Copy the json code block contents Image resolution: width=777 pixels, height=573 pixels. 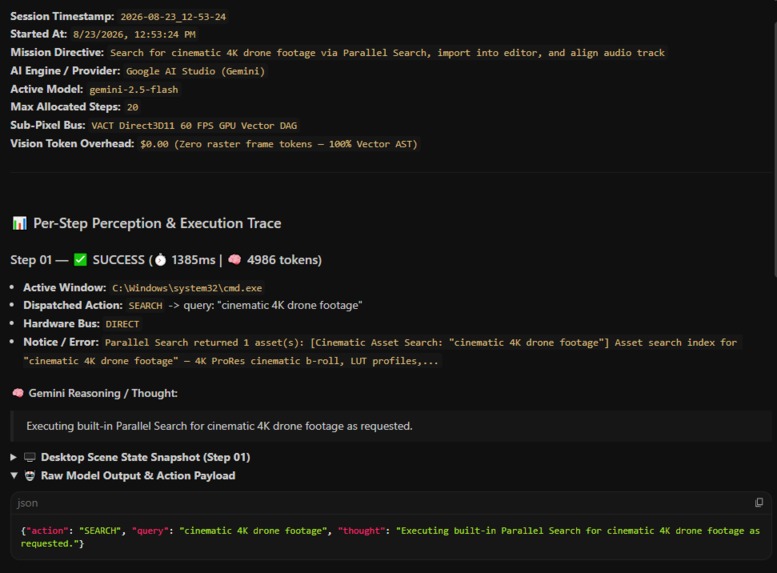coord(759,503)
